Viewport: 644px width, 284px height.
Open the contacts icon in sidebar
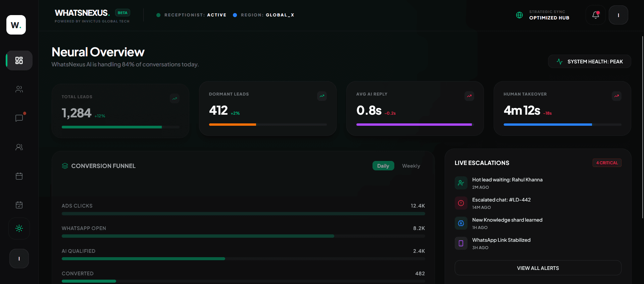(19, 89)
